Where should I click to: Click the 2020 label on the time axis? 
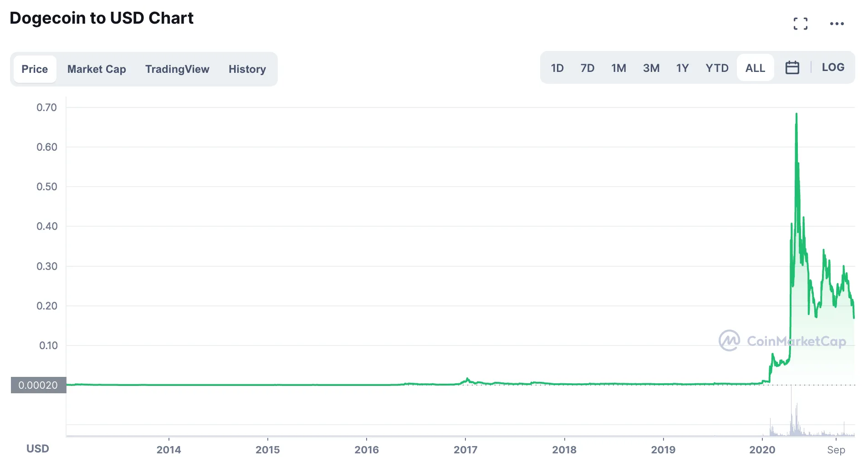[x=762, y=450]
